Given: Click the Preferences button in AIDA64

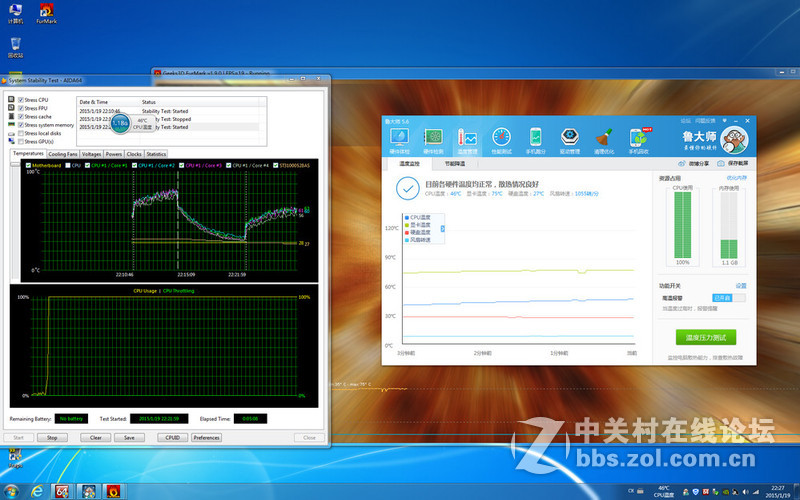Looking at the screenshot, I should (x=206, y=438).
